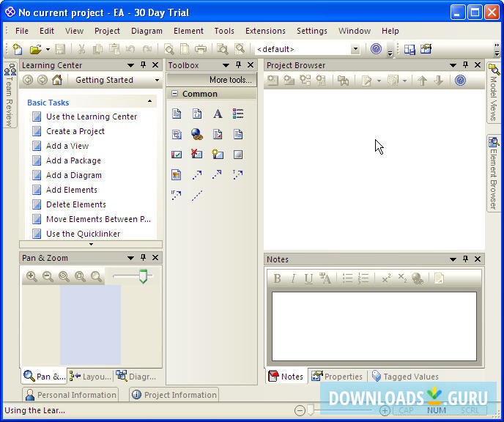Image resolution: width=504 pixels, height=422 pixels.
Task: Click Project Browser move up arrow
Action: point(422,80)
